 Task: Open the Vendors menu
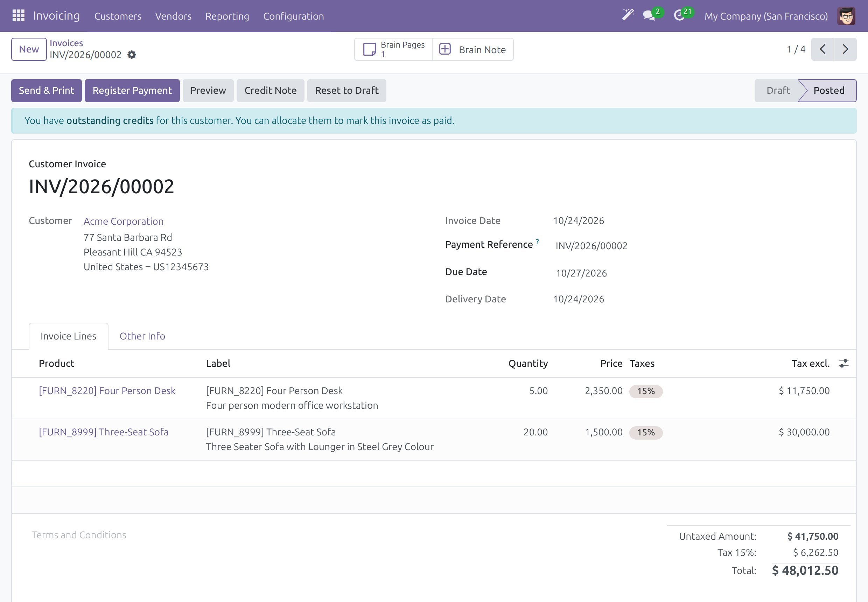click(x=173, y=16)
